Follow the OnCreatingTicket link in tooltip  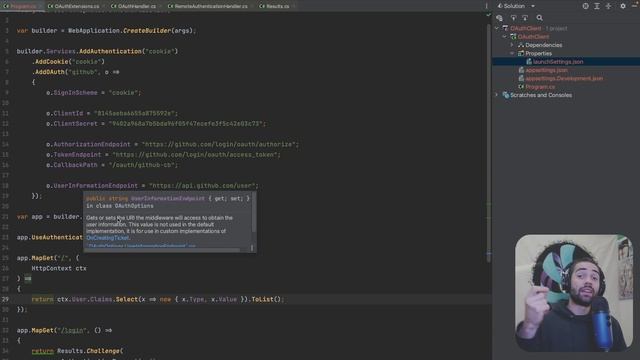108,238
